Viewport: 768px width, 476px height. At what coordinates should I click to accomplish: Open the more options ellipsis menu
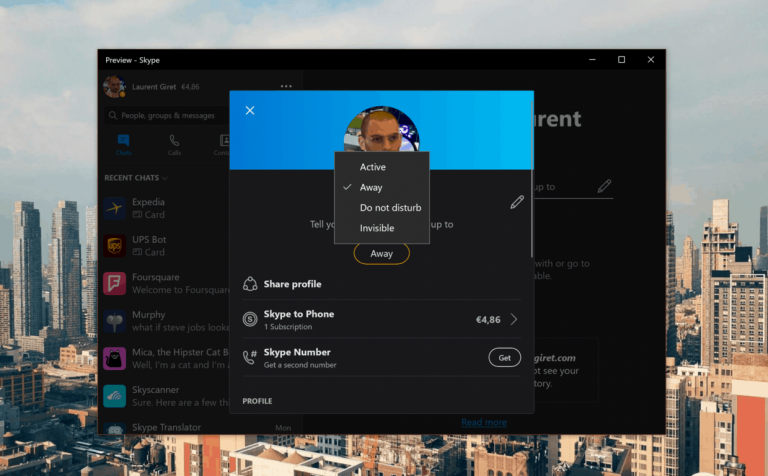286,86
